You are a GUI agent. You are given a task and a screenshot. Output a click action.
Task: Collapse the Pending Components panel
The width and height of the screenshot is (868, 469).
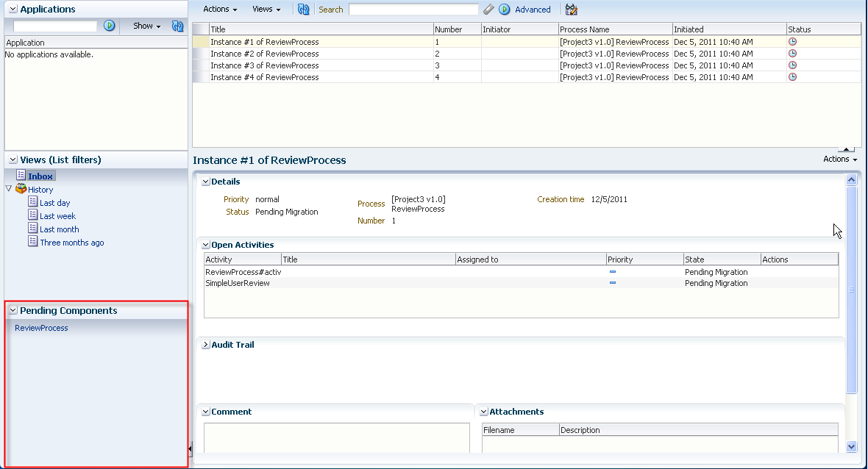(x=13, y=310)
